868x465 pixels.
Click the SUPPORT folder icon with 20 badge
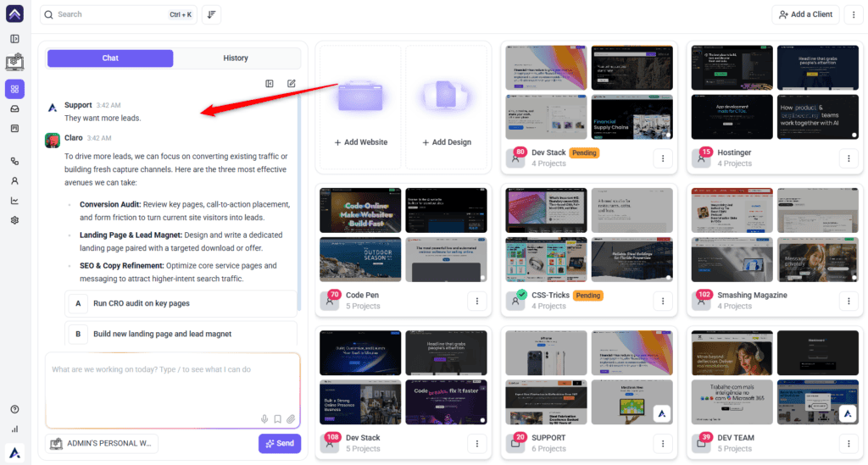(515, 444)
